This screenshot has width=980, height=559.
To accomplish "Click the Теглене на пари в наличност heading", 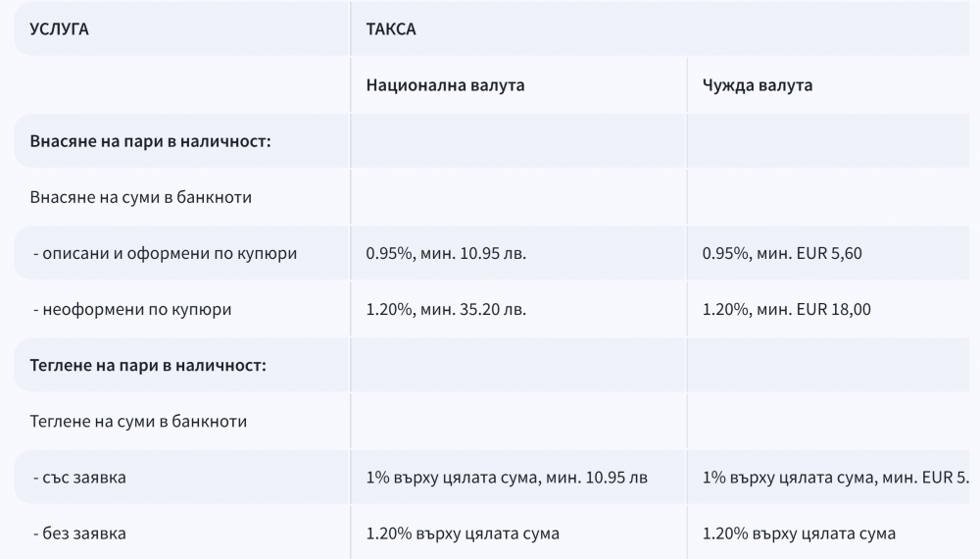I will tap(148, 365).
